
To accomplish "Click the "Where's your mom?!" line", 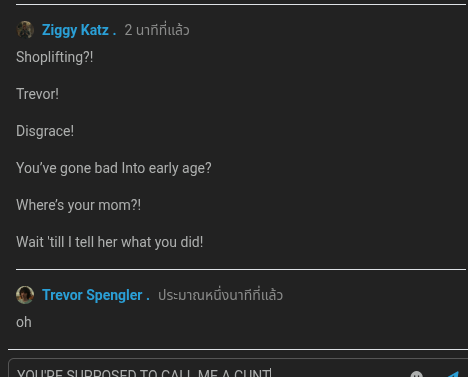I will pyautogui.click(x=78, y=205).
